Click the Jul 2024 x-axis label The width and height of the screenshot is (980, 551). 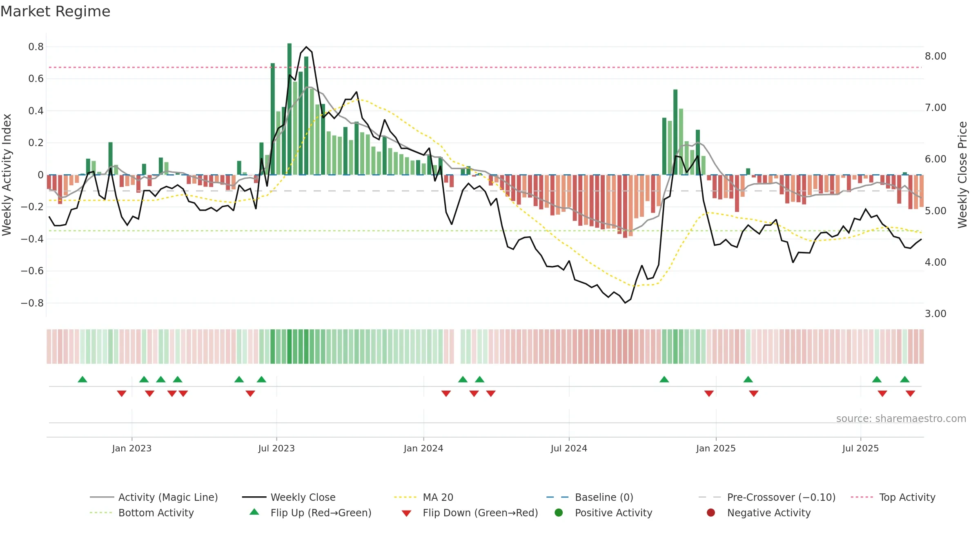(x=569, y=448)
